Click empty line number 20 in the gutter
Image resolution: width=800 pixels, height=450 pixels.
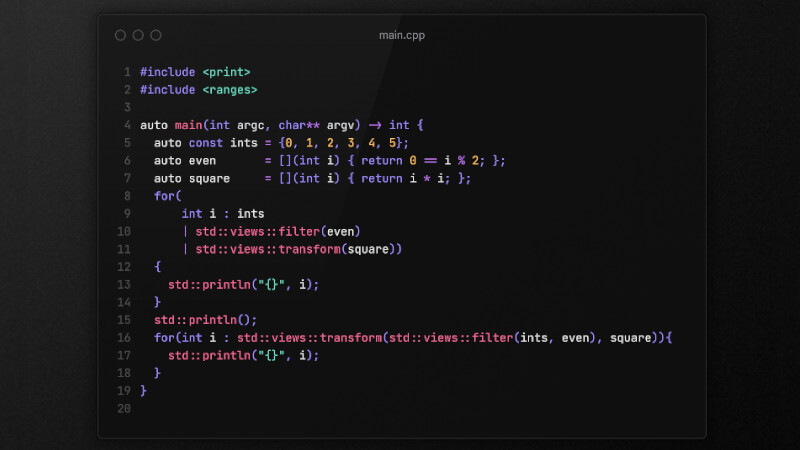[124, 409]
